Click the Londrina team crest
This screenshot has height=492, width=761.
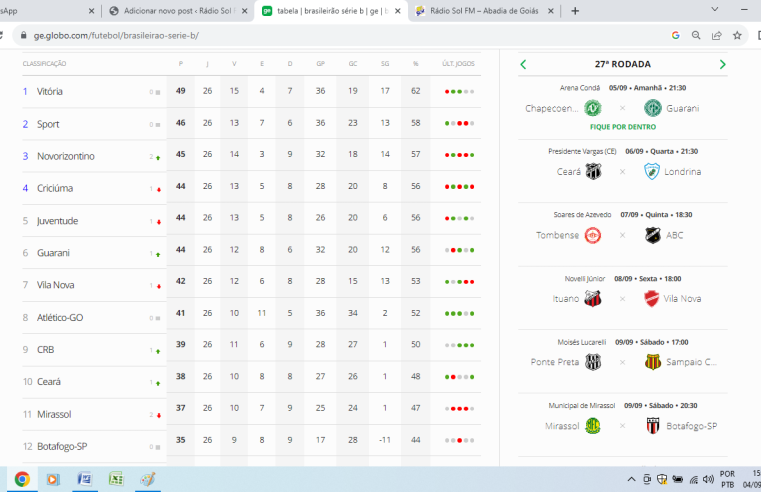[x=652, y=171]
